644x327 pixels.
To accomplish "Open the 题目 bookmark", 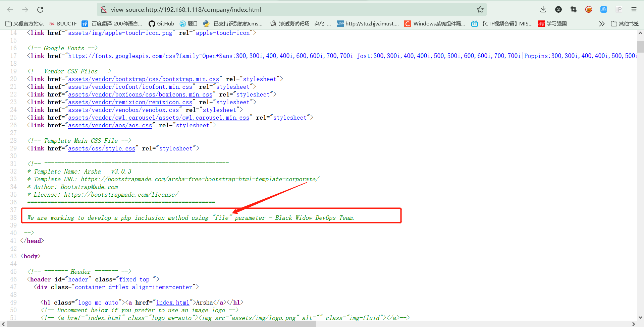I will 189,24.
